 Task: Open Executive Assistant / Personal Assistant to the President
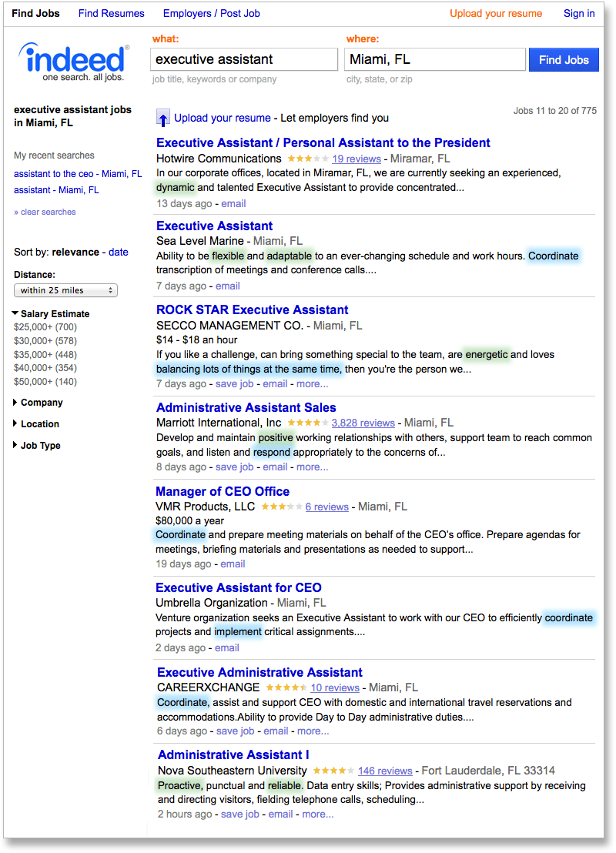[323, 143]
